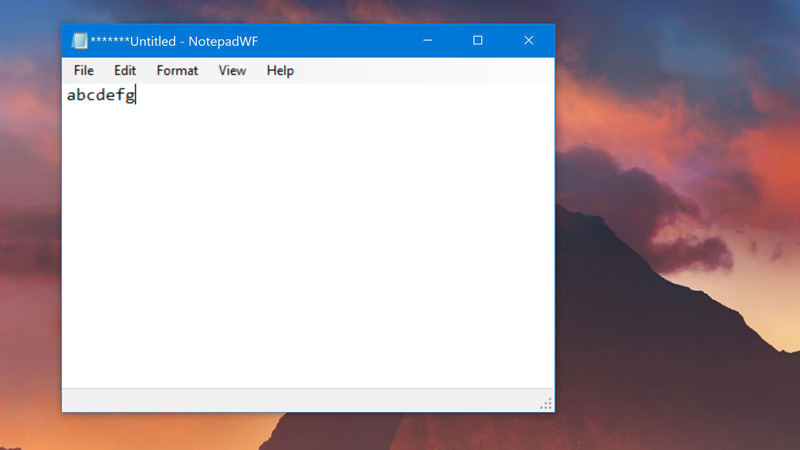Click empty menu bar space right of Help
The image size is (800, 450).
click(420, 71)
